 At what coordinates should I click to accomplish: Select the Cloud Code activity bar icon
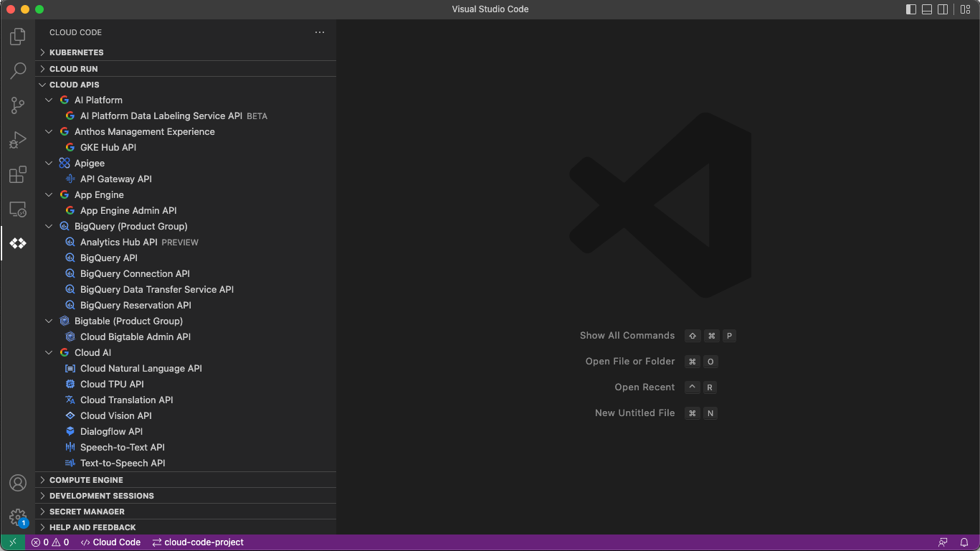click(18, 244)
